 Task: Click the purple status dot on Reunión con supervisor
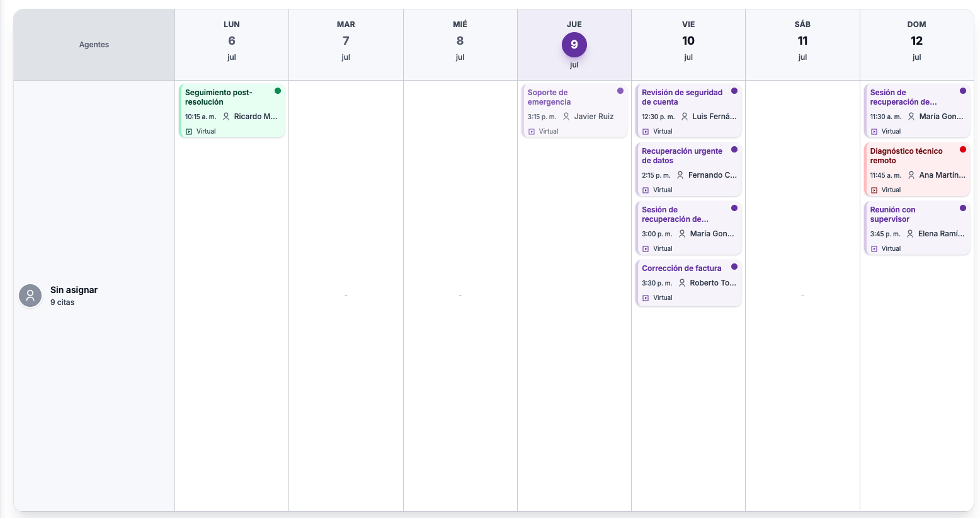pos(963,208)
